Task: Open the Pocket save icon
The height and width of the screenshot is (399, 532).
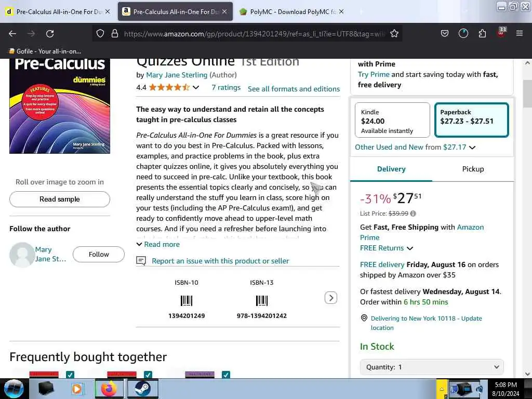Action: click(x=445, y=34)
